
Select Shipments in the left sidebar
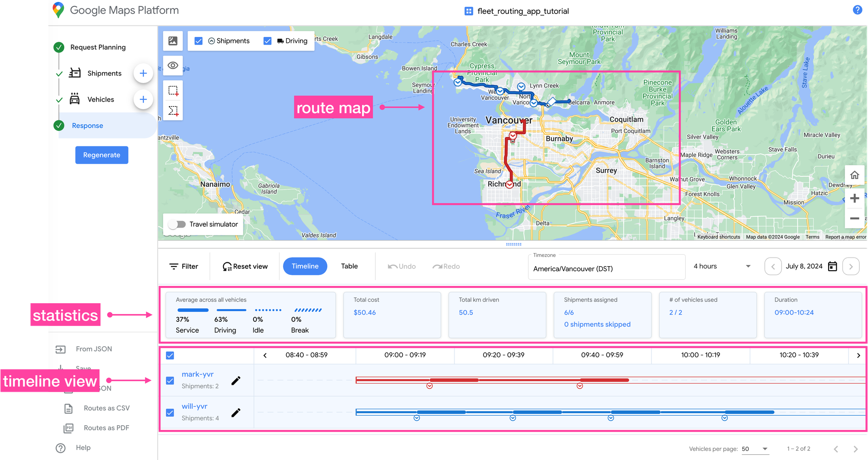point(104,73)
